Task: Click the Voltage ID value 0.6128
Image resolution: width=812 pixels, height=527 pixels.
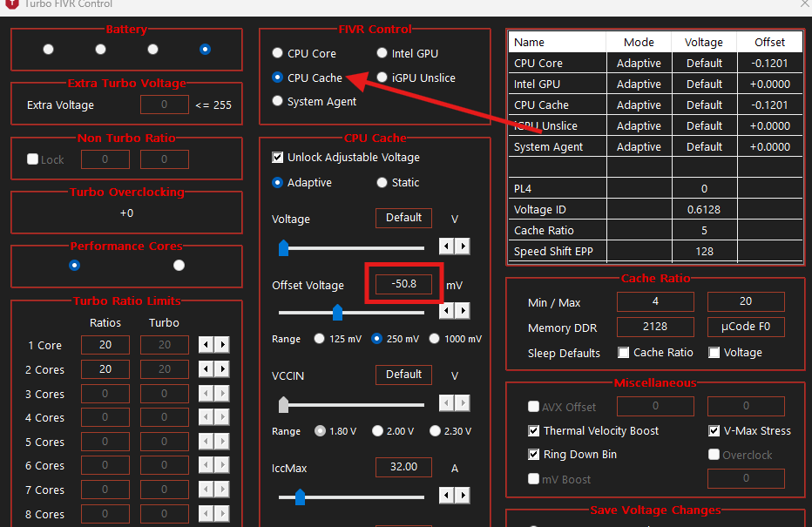Action: (x=704, y=210)
